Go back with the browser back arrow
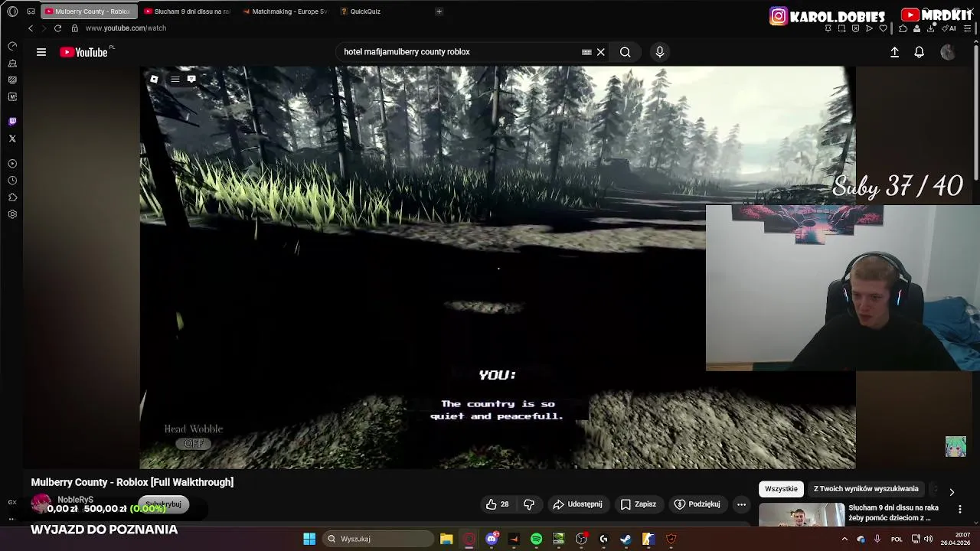The height and width of the screenshot is (551, 980). (31, 28)
